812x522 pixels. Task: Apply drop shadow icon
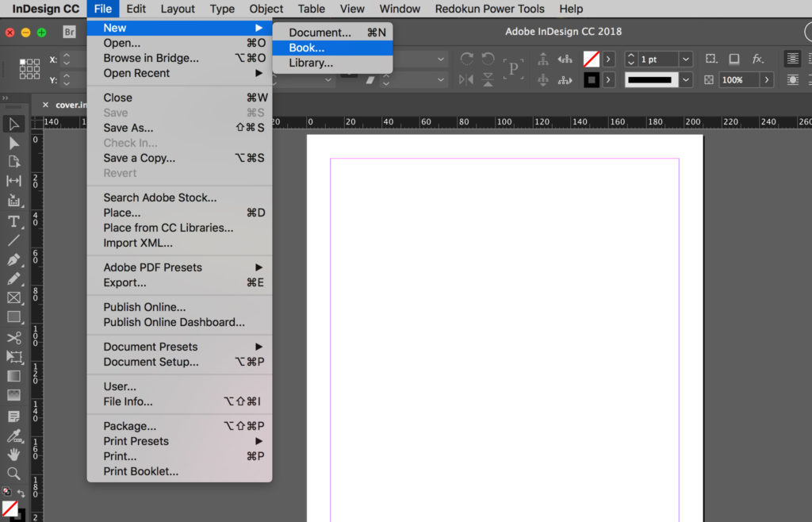pos(734,59)
